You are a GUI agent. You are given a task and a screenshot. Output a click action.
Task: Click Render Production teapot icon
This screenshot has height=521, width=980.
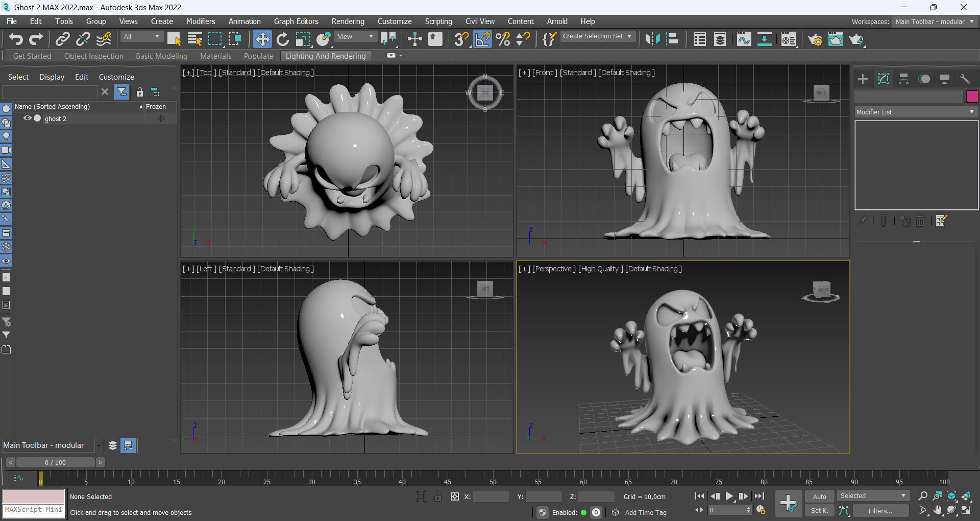856,39
